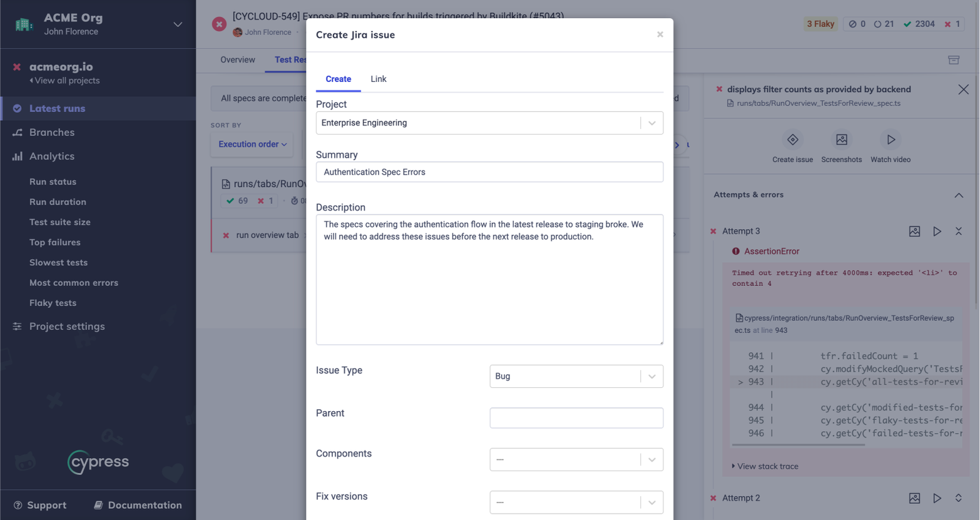The height and width of the screenshot is (520, 980).
Task: Go to View all projects link
Action: click(64, 81)
